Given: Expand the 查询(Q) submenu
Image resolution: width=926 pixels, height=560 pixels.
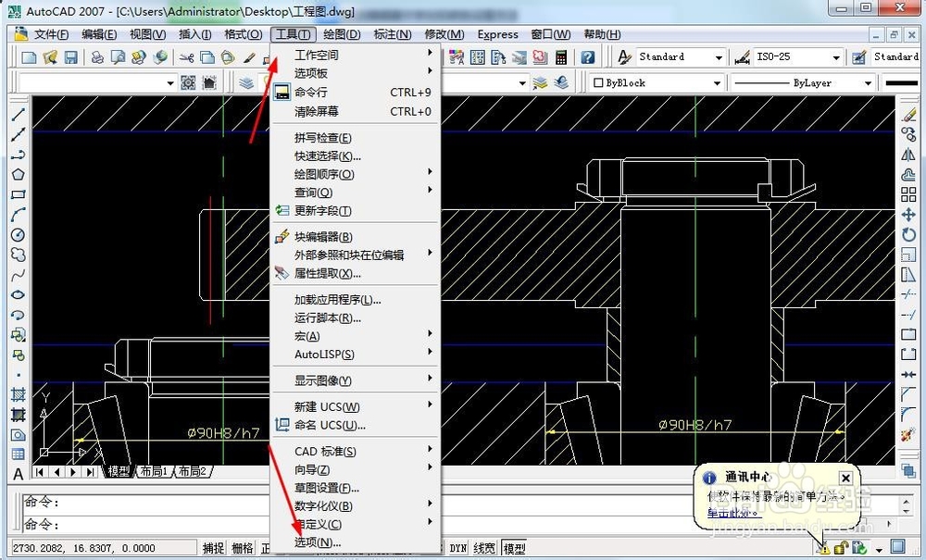Looking at the screenshot, I should point(357,193).
